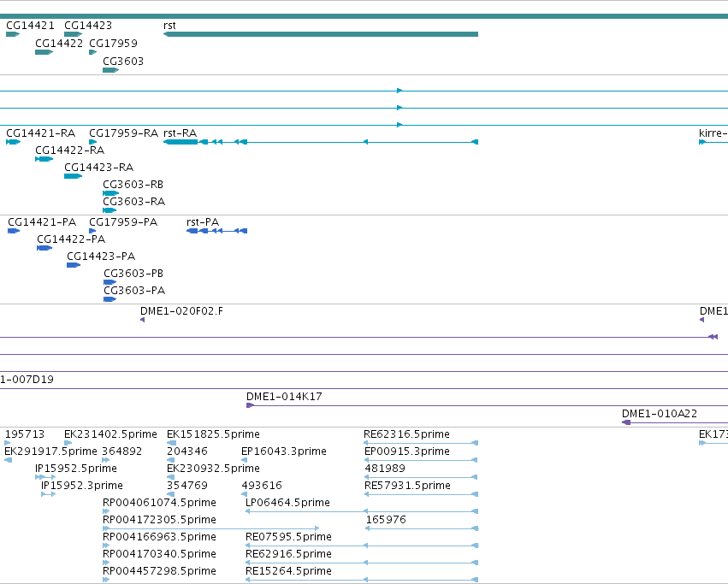Click the EK230932.5prime EST arrow
728x584 pixels.
click(x=170, y=477)
